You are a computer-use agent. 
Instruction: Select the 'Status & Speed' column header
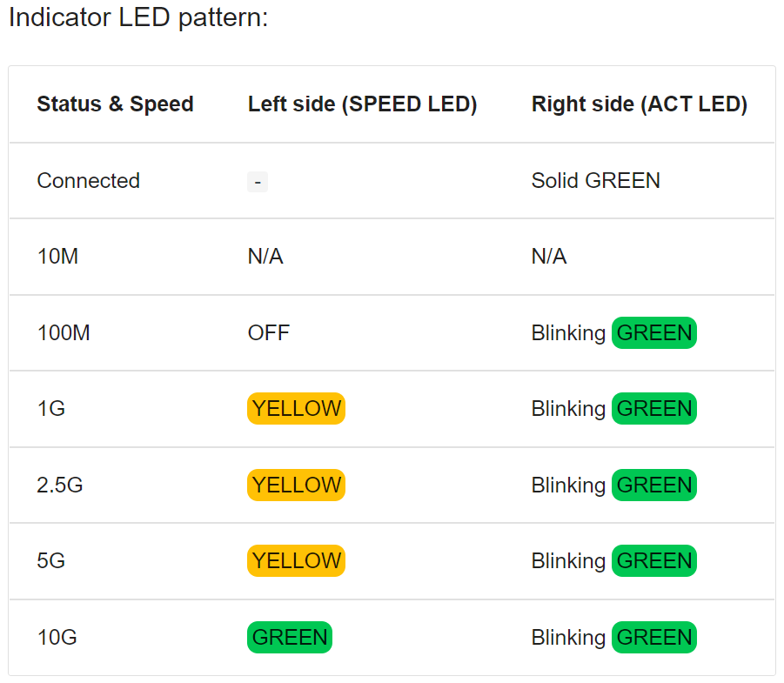pos(115,104)
